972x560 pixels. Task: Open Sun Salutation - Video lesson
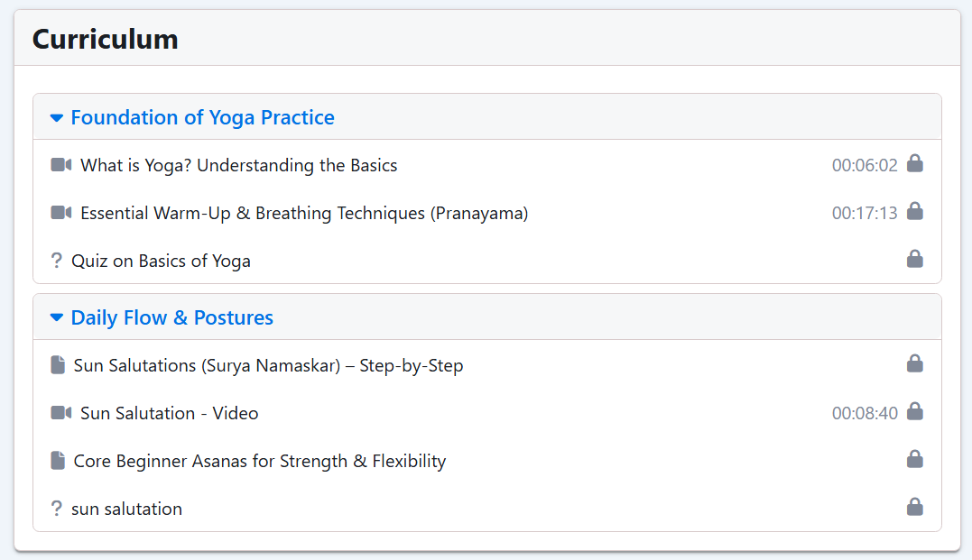[x=170, y=413]
